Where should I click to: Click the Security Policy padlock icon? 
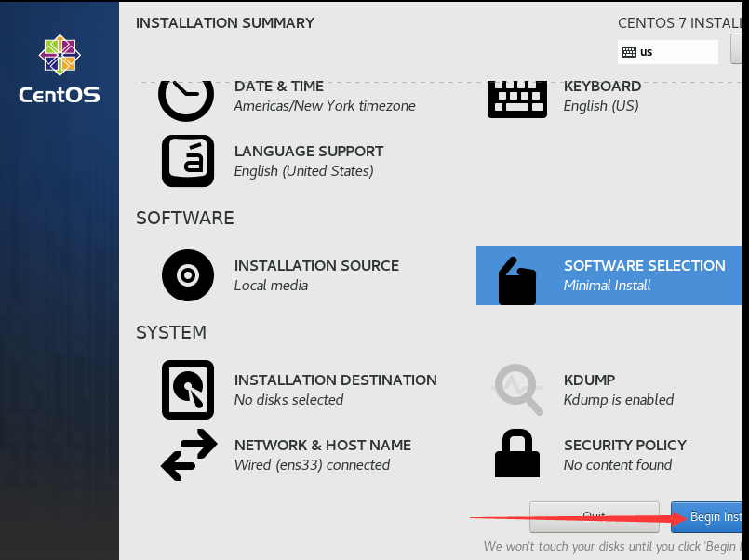click(x=516, y=453)
